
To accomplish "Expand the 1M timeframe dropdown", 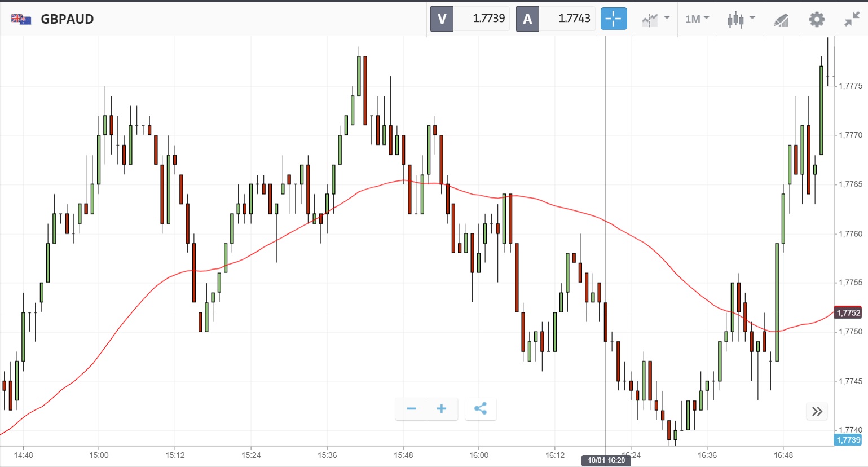I will (x=697, y=19).
